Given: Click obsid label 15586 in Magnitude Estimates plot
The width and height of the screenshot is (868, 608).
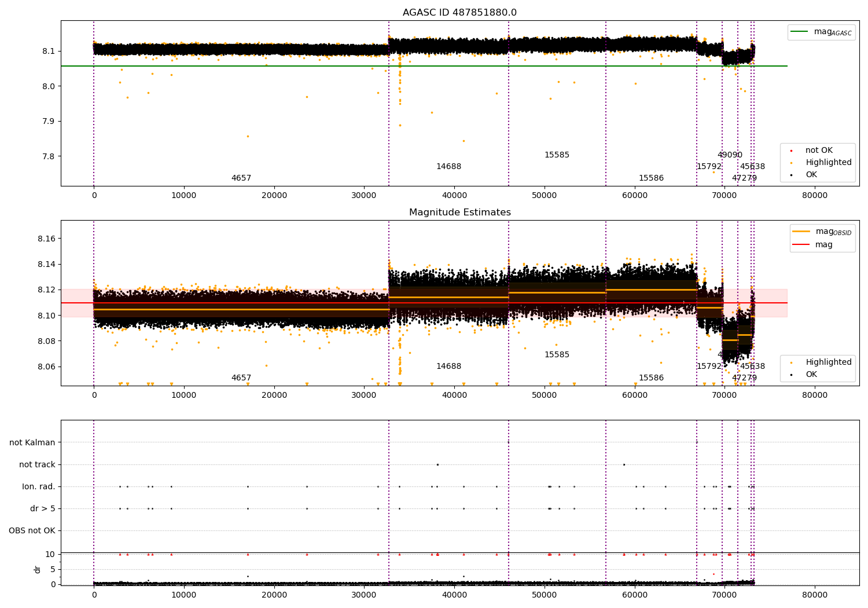Looking at the screenshot, I should pyautogui.click(x=651, y=378).
